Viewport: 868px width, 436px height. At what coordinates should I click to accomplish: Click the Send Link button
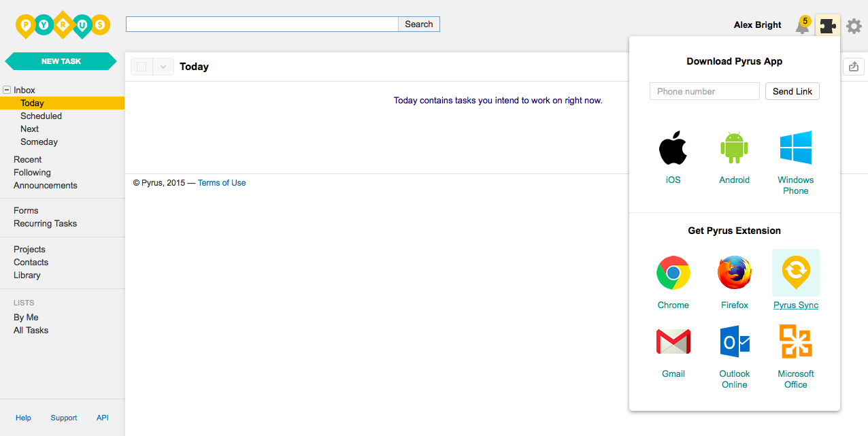coord(792,91)
